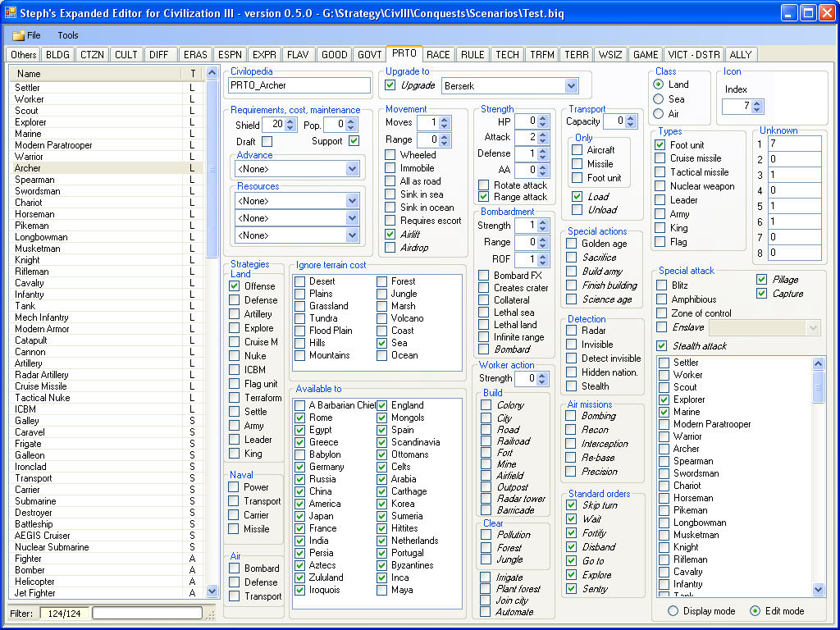
Task: Check the naval Power strategy
Action: click(234, 487)
